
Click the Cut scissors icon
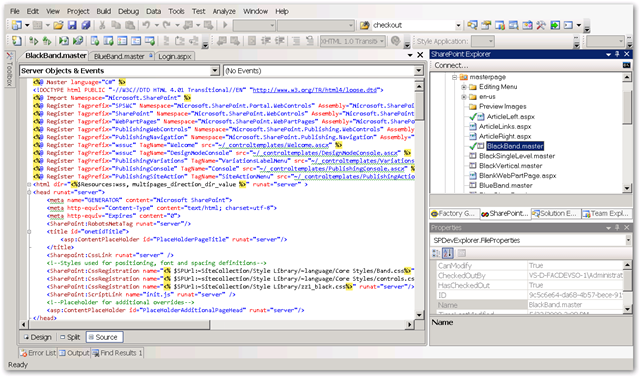pyautogui.click(x=102, y=25)
